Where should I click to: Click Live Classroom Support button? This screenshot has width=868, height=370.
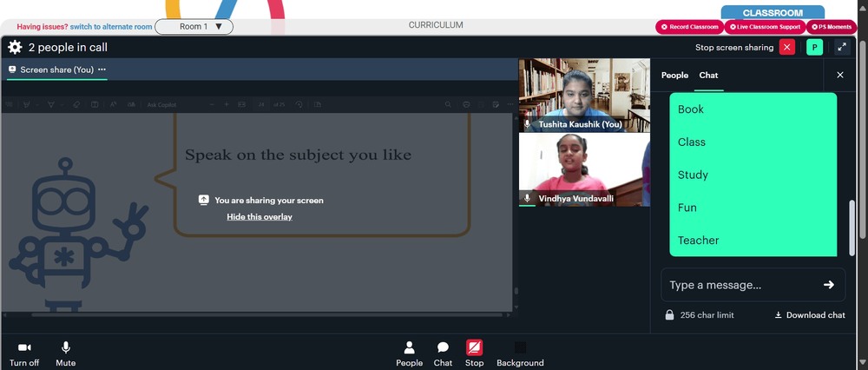765,27
